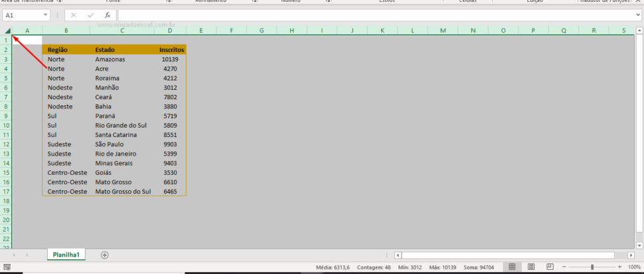
Task: Click inside the formula bar input
Action: click(x=376, y=15)
